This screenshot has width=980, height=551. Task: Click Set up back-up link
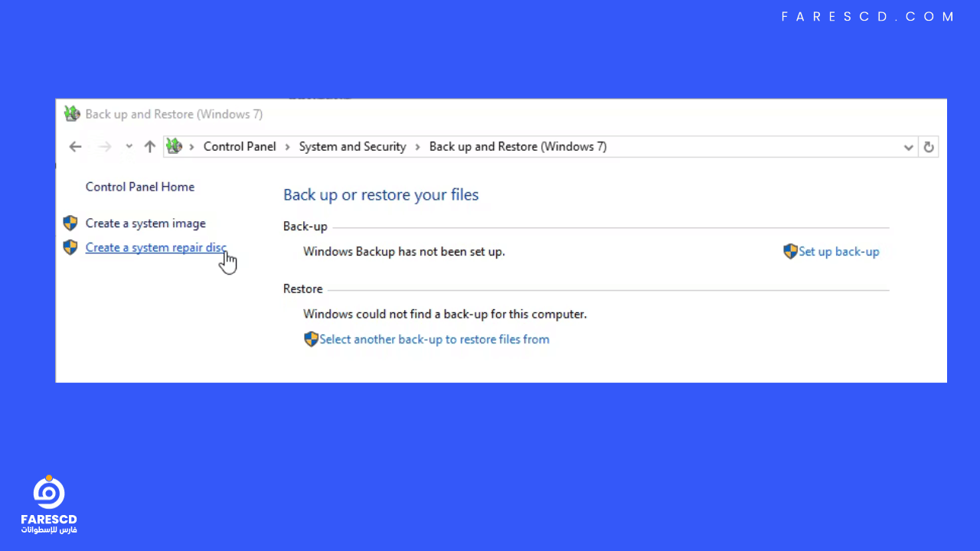(x=839, y=251)
